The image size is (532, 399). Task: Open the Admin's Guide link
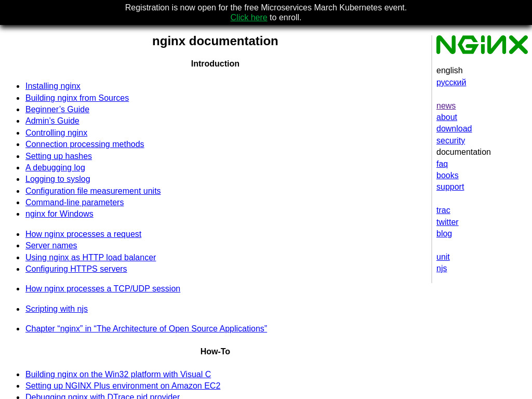pos(52,121)
